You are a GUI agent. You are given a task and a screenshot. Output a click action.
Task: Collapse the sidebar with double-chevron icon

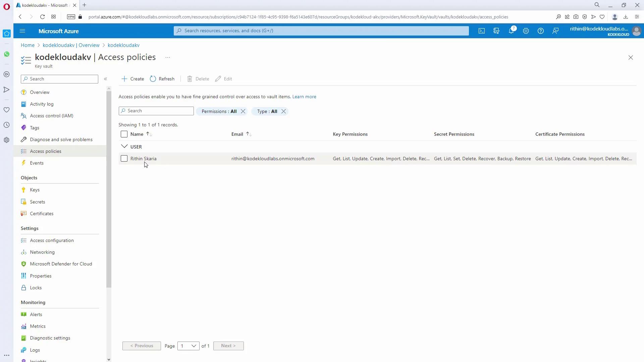point(105,79)
